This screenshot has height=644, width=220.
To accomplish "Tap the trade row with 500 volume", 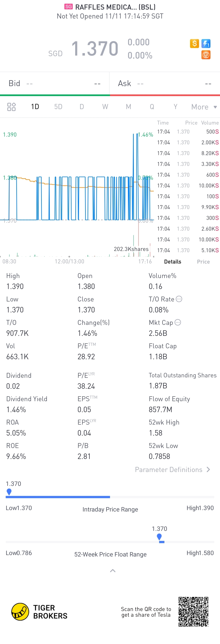I will (x=188, y=132).
